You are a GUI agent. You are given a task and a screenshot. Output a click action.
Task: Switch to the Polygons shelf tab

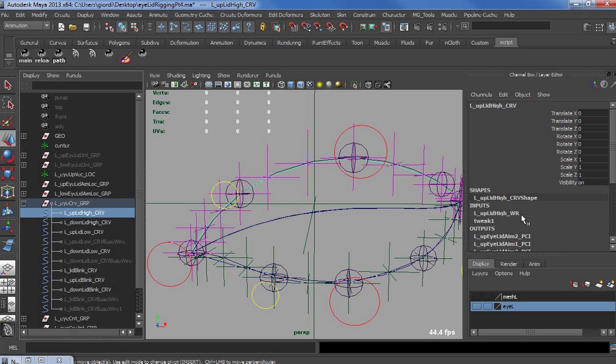[x=119, y=43]
